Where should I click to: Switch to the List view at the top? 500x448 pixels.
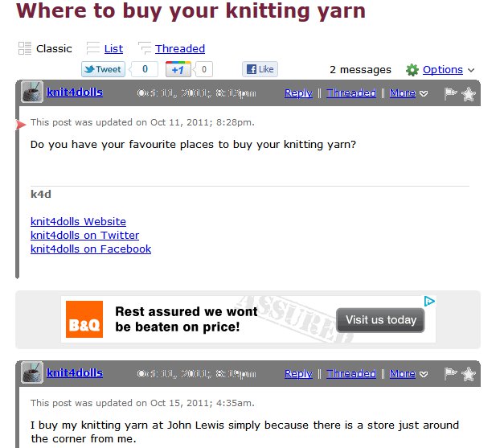(113, 49)
